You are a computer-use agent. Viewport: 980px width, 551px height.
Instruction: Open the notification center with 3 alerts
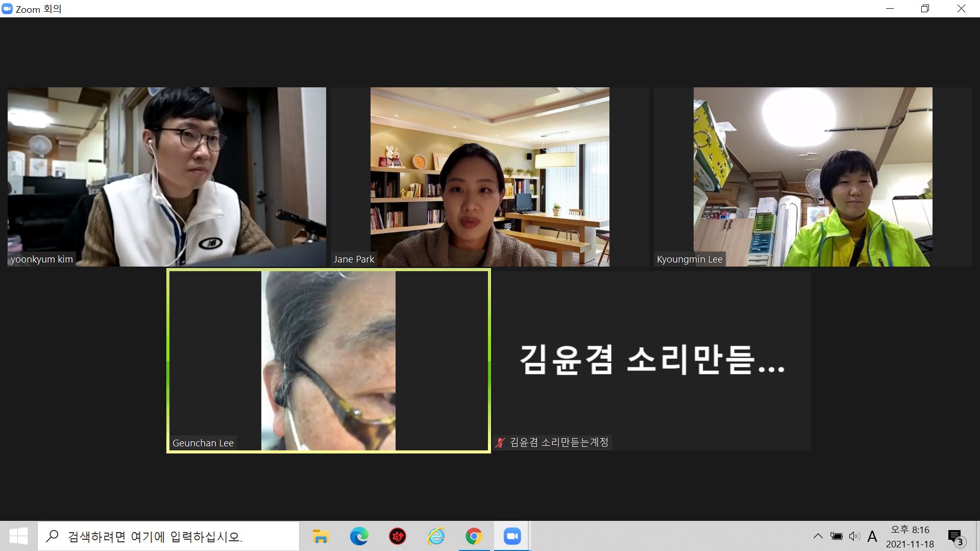pyautogui.click(x=955, y=537)
